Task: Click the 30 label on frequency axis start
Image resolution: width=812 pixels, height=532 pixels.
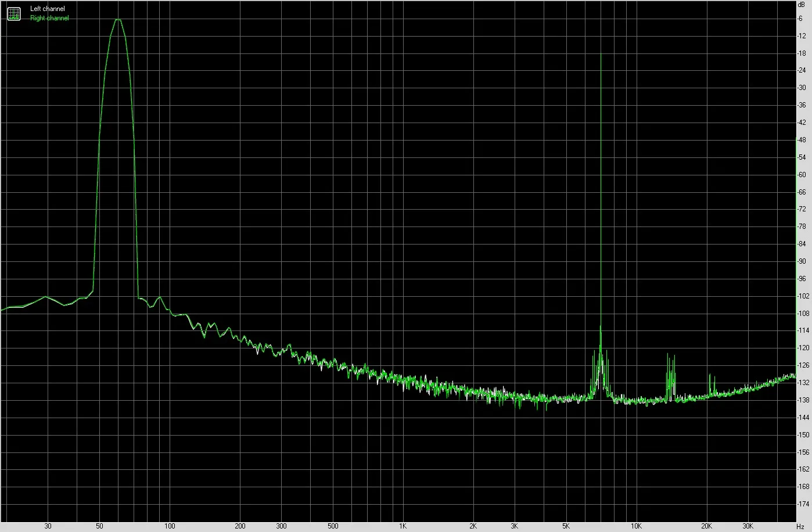Action: pyautogui.click(x=48, y=526)
